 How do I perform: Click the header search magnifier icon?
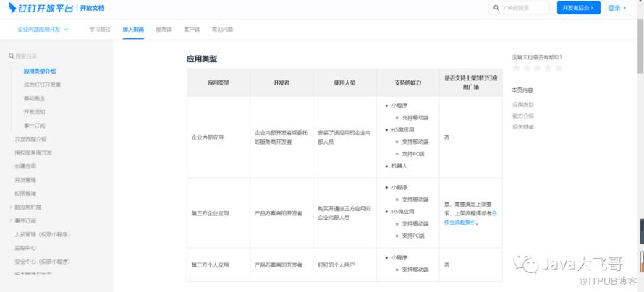click(x=496, y=8)
